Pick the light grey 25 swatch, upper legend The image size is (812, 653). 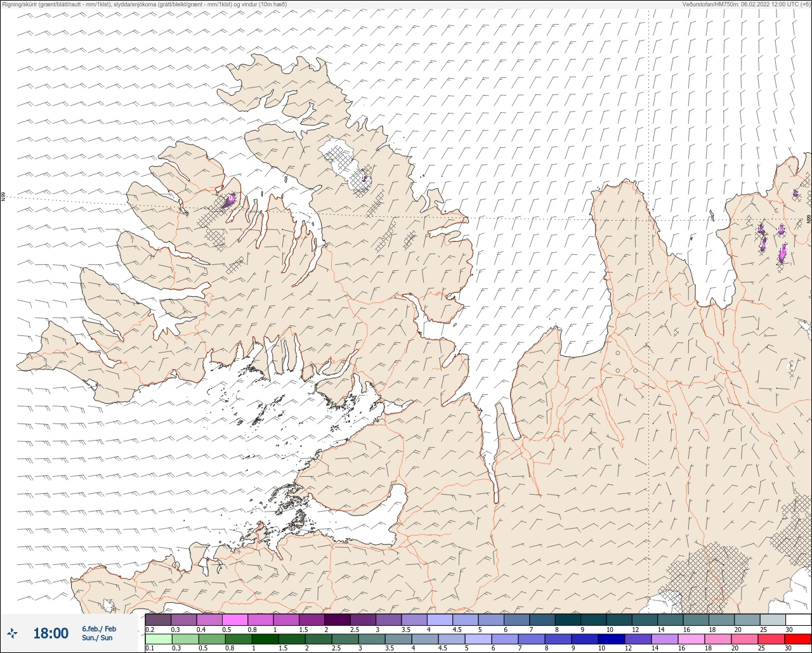click(x=773, y=619)
